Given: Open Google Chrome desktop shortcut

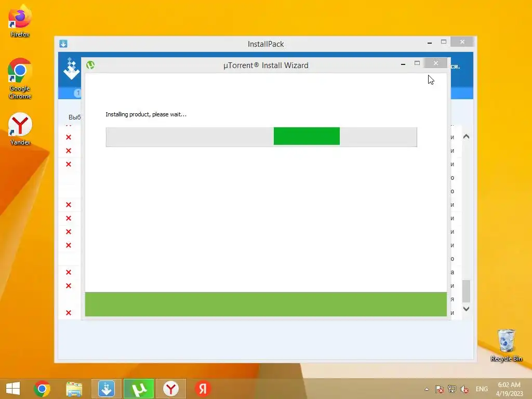Looking at the screenshot, I should (20, 79).
